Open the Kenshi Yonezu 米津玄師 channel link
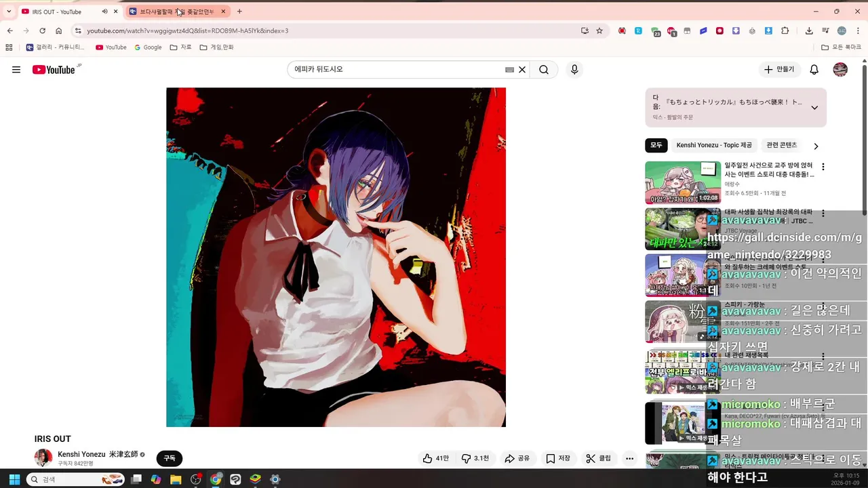Image resolution: width=868 pixels, height=488 pixels. pyautogui.click(x=98, y=454)
